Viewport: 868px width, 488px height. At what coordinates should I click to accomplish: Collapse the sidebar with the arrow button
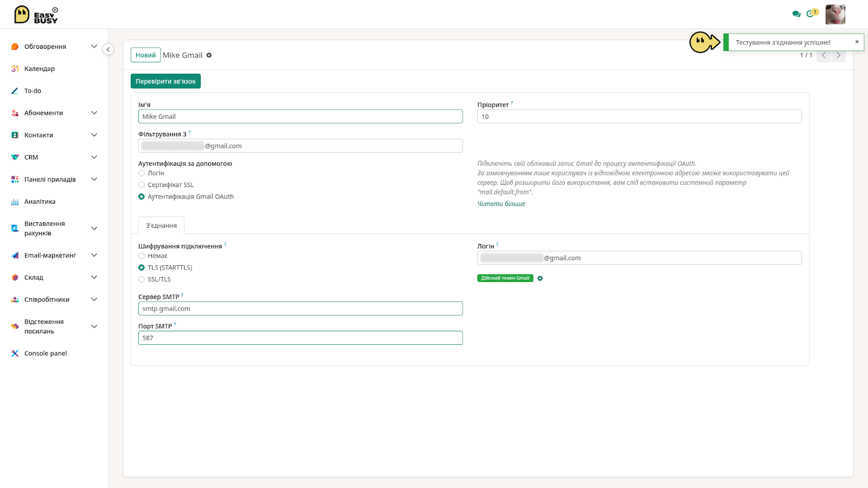coord(108,49)
